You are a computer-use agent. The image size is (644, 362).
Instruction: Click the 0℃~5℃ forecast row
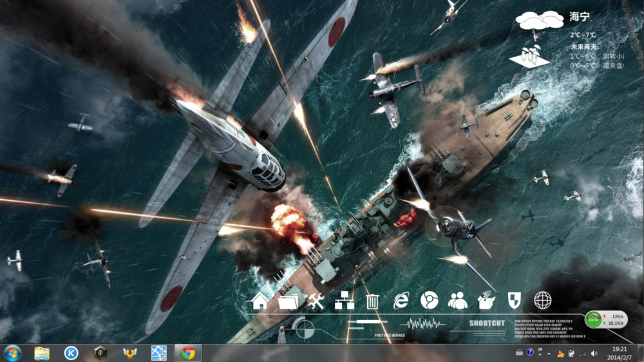tap(597, 66)
